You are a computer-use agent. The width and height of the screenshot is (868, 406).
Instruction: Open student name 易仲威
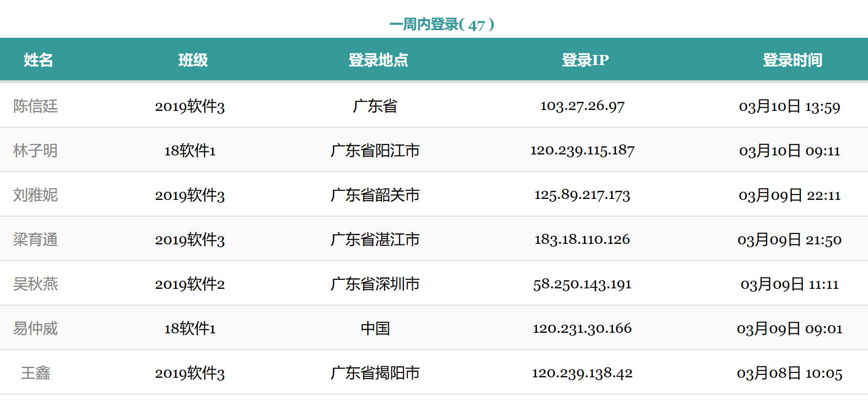coord(35,329)
